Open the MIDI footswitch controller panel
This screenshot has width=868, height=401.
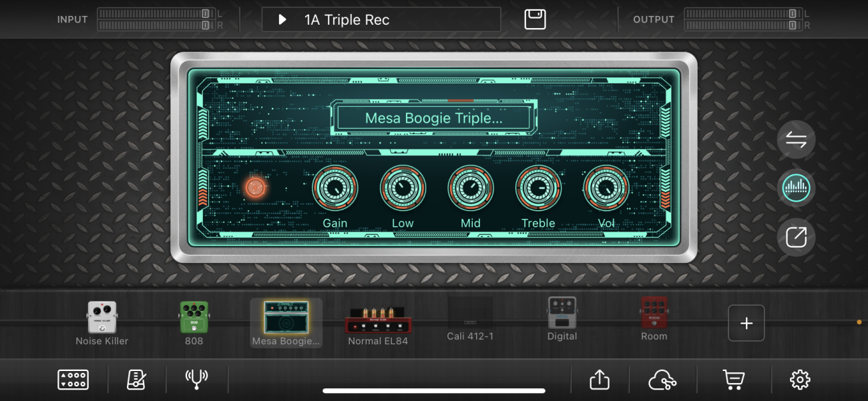(x=73, y=379)
